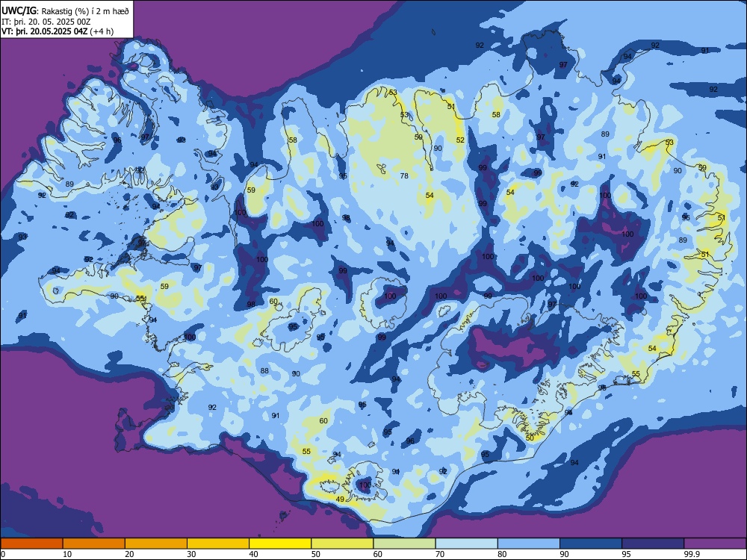Screen dimensions: 747x560
Task: Click the pale yellow 50–60 legend swatch
Action: [342, 544]
